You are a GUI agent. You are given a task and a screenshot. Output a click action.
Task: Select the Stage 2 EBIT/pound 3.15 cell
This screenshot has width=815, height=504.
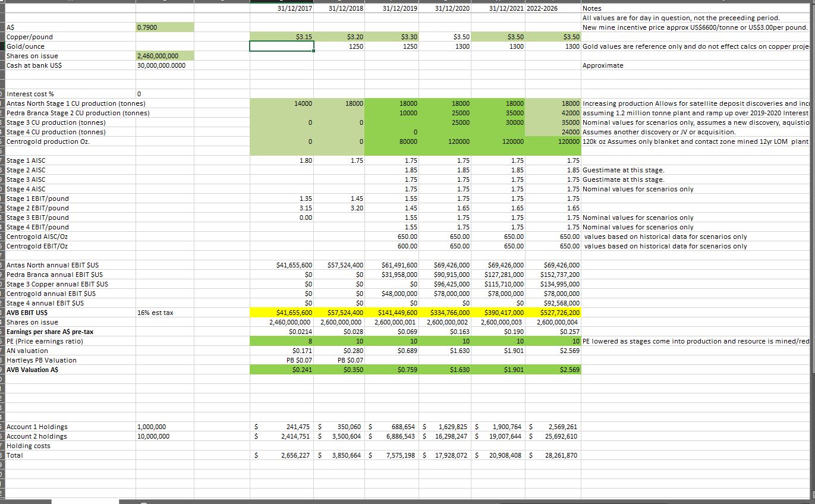282,208
